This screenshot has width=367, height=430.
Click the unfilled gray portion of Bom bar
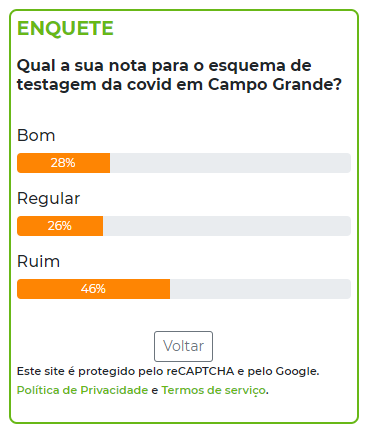tap(230, 163)
